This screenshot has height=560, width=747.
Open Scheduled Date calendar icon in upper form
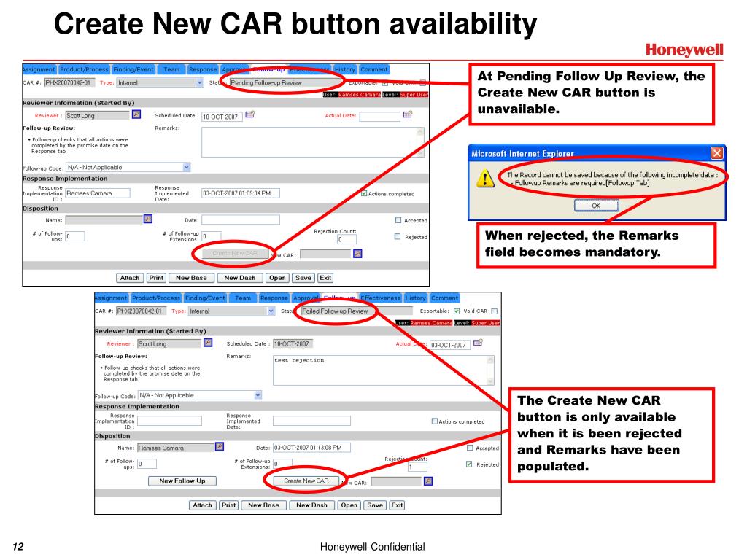pos(249,114)
